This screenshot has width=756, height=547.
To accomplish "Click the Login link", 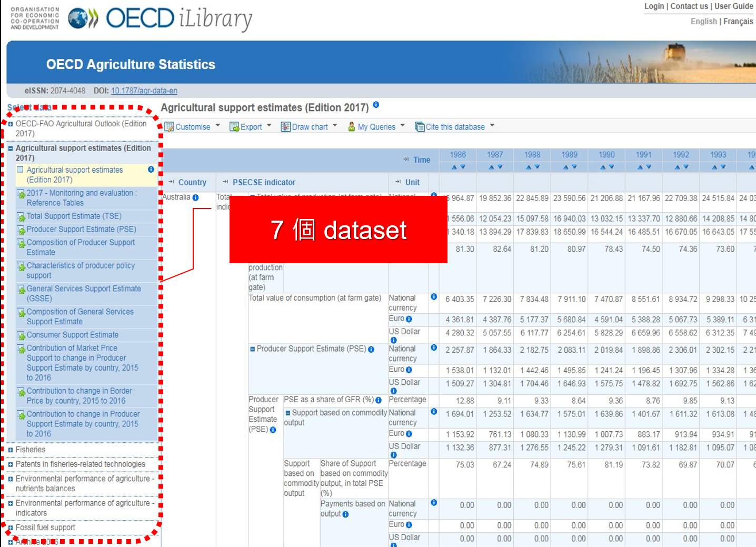I will [654, 6].
